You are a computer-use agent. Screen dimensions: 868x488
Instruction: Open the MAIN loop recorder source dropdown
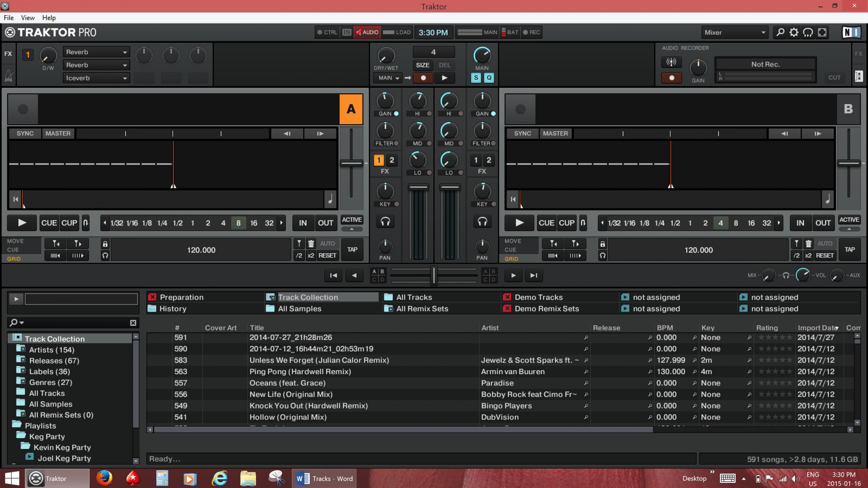click(x=388, y=78)
